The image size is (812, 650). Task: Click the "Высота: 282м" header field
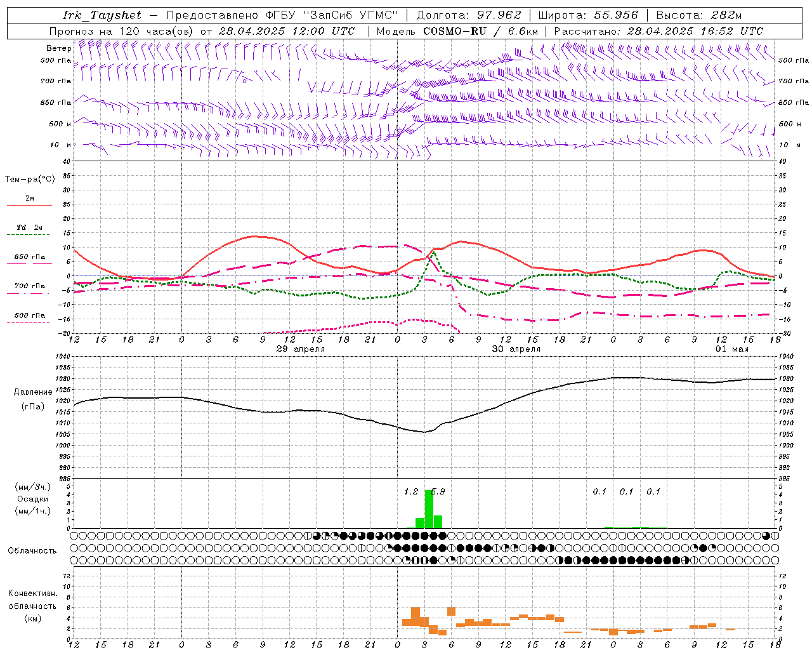(698, 15)
